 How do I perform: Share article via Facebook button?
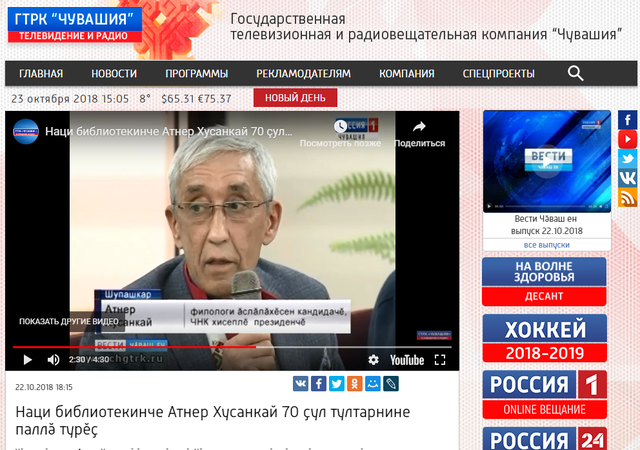(318, 384)
